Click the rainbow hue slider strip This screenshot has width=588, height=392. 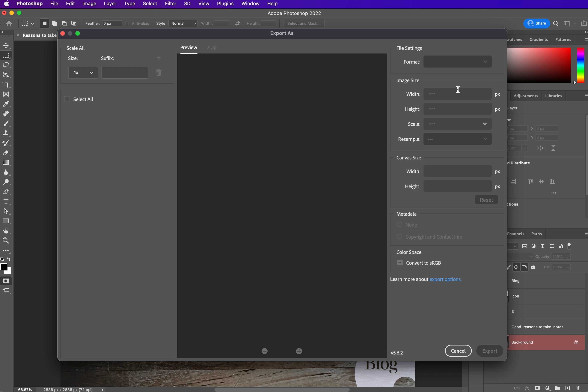(x=581, y=65)
